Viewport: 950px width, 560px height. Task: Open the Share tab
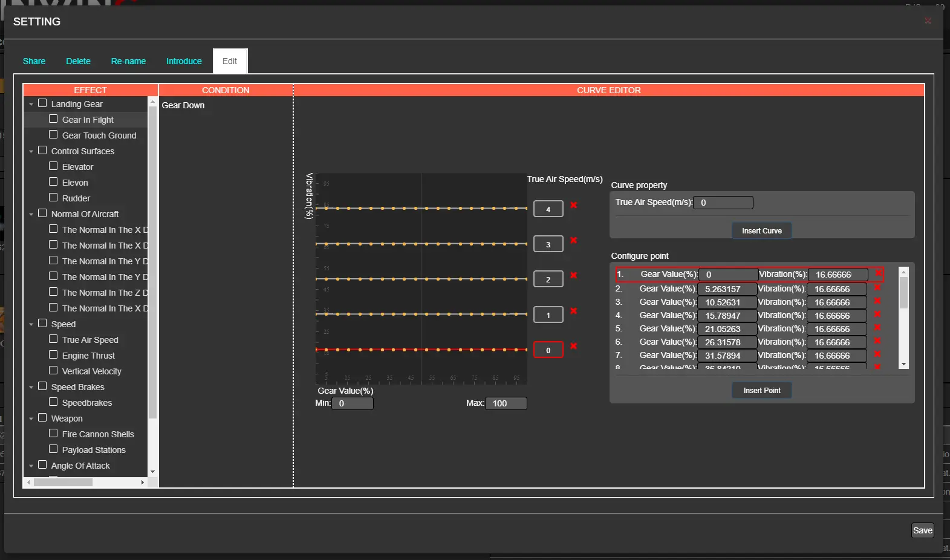(x=34, y=61)
